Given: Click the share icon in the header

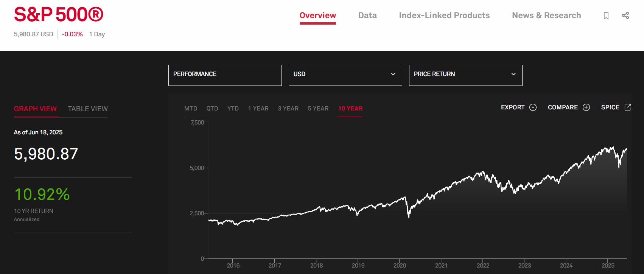Looking at the screenshot, I should [x=625, y=16].
